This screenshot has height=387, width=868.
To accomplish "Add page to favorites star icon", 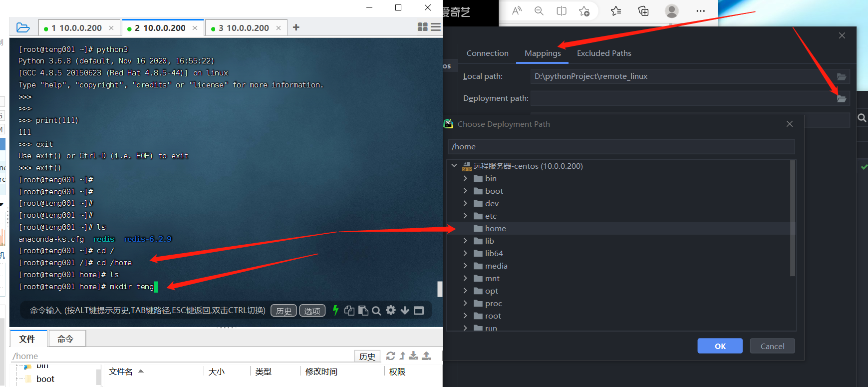I will [x=584, y=10].
